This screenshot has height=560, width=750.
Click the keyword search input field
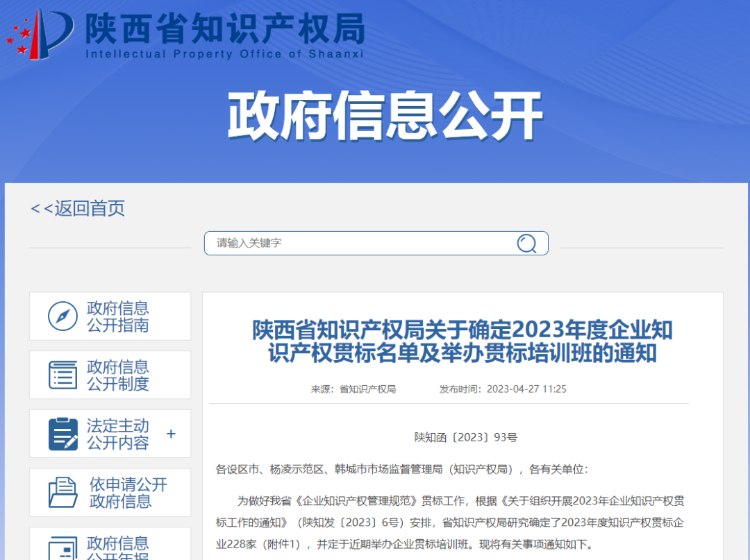347,243
